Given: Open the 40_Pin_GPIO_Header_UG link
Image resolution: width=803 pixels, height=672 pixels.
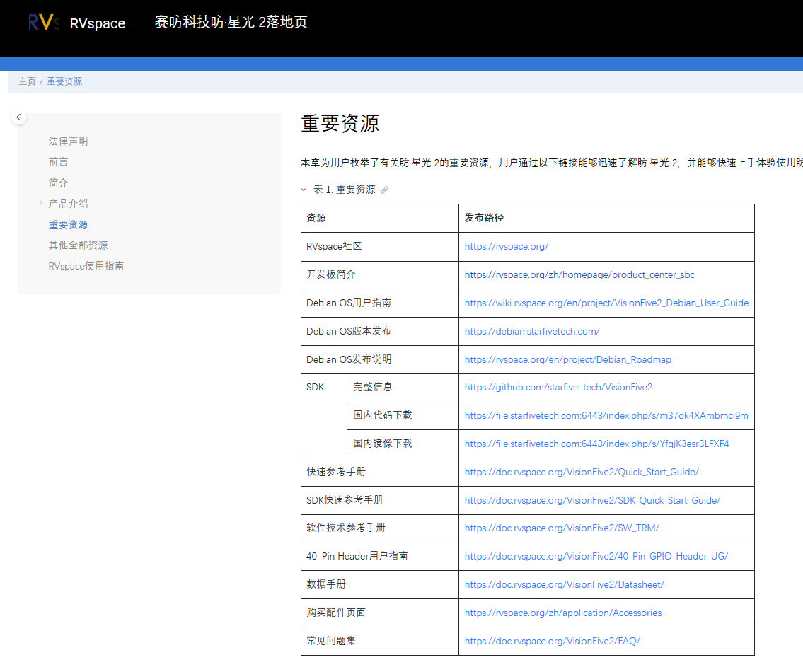Looking at the screenshot, I should [x=596, y=556].
